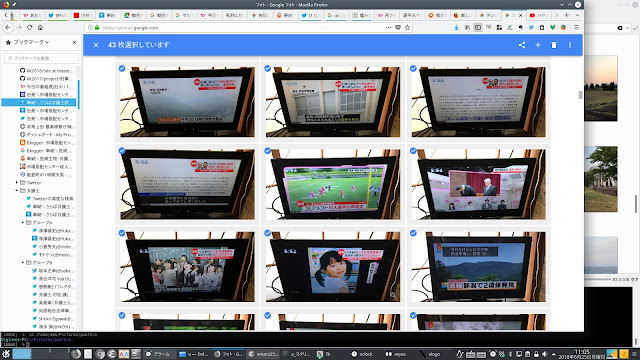Cancel the 43-photo selection with the X
This screenshot has width=640, height=360.
96,45
